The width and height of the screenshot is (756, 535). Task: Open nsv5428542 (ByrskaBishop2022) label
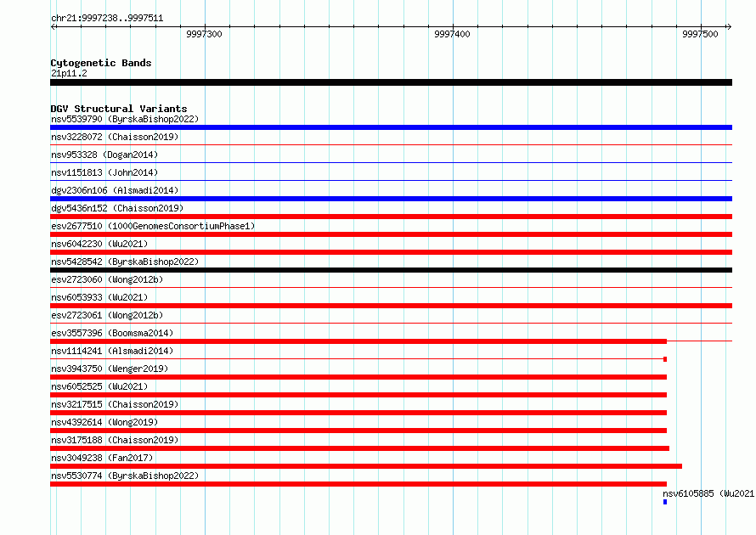(125, 262)
